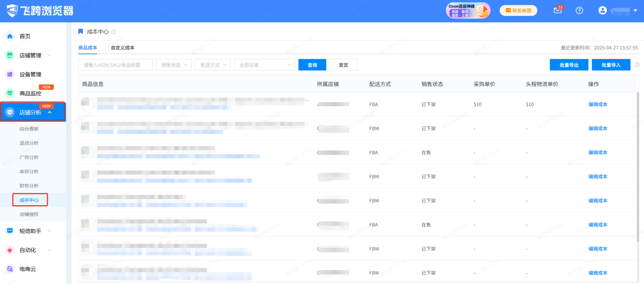Open the 配送方式 dropdown filter
The height and width of the screenshot is (284, 644).
pos(213,65)
